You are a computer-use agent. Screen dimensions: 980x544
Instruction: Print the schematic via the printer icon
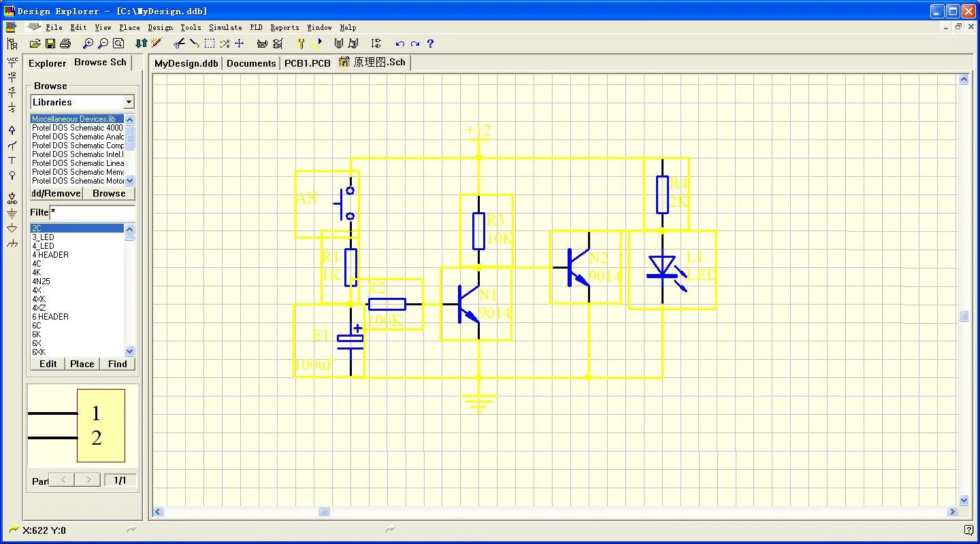65,43
